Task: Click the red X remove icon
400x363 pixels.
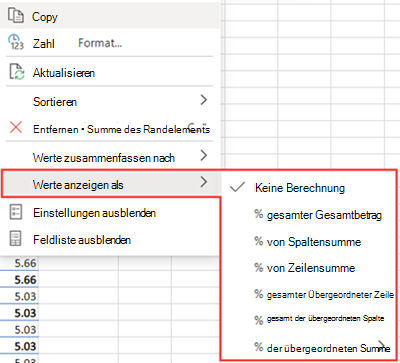Action: (16, 127)
